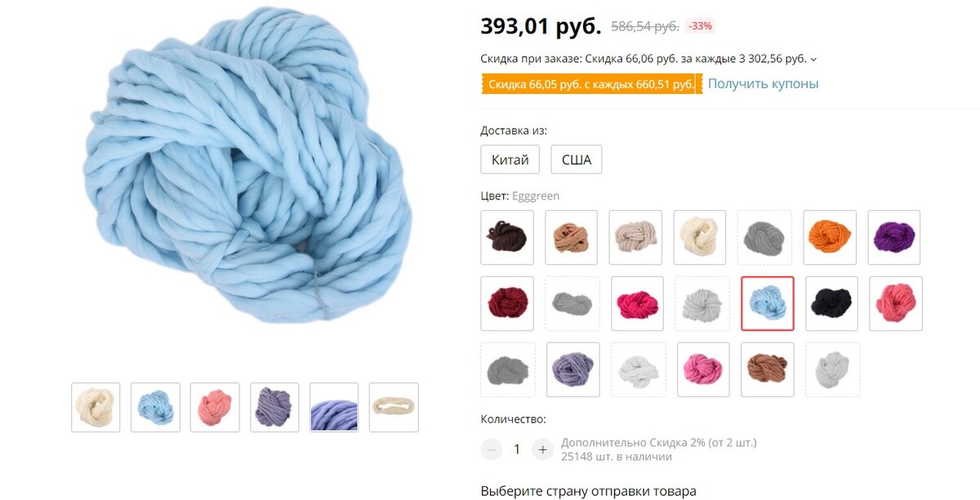View the purple yarn close-up thumbnail
This screenshot has width=980, height=500.
pyautogui.click(x=334, y=408)
